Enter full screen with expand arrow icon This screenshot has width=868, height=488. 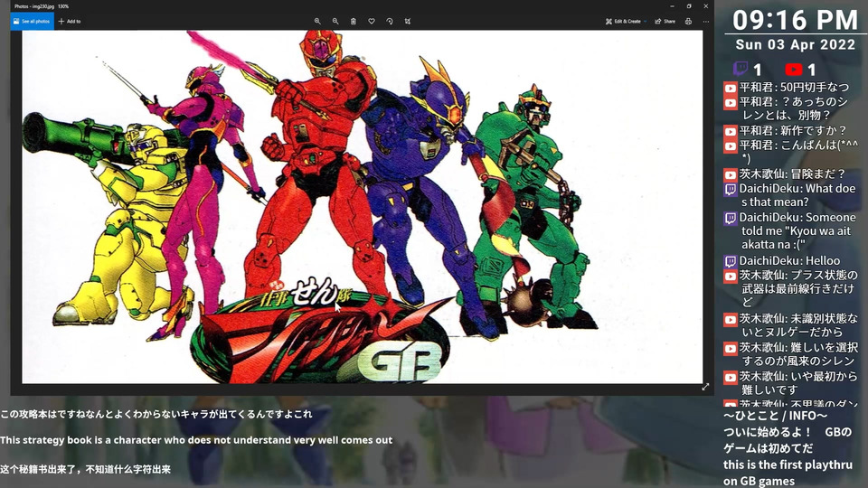705,388
